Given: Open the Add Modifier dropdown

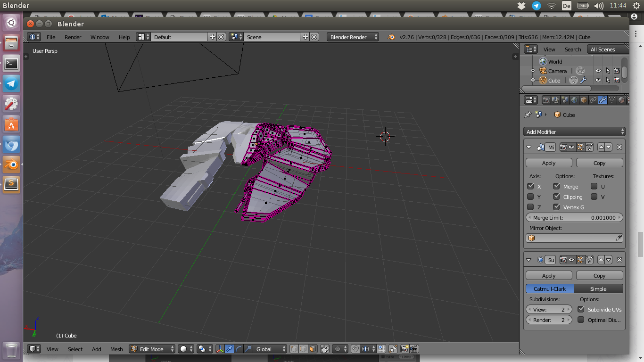Looking at the screenshot, I should [575, 132].
